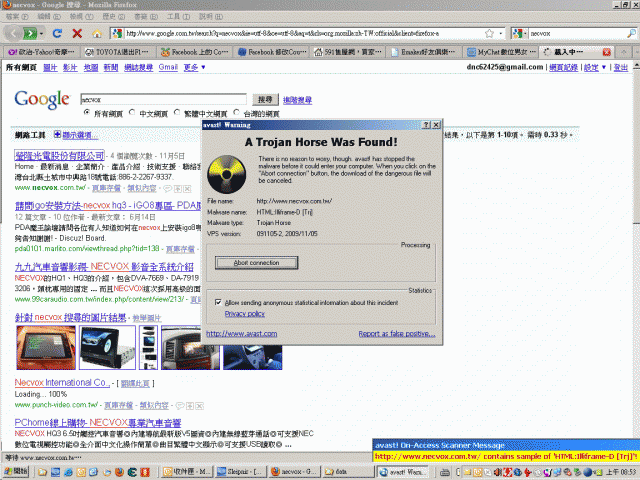640x480 pixels.
Task: Stop loading with the red X icon
Action: click(77, 33)
